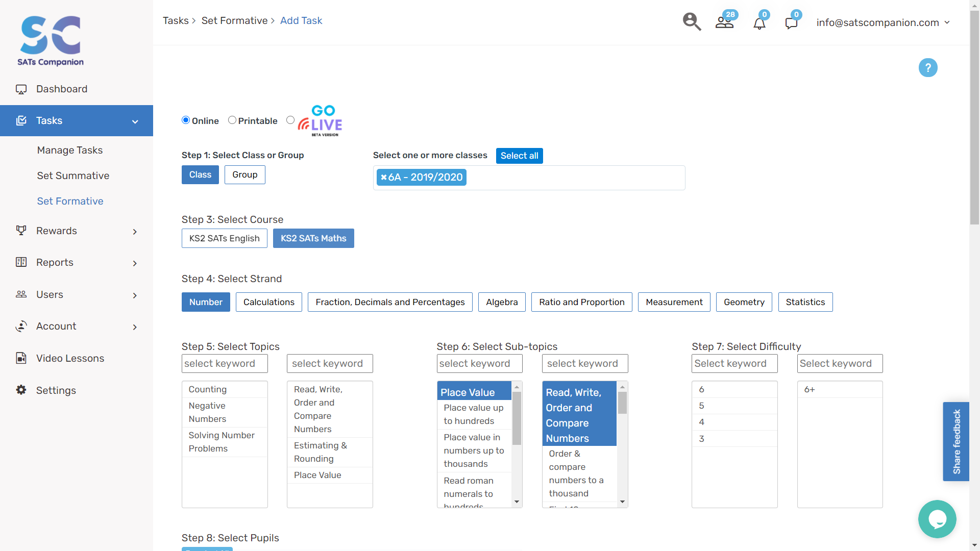
Task: Open the live chat bubble widget
Action: 937,519
